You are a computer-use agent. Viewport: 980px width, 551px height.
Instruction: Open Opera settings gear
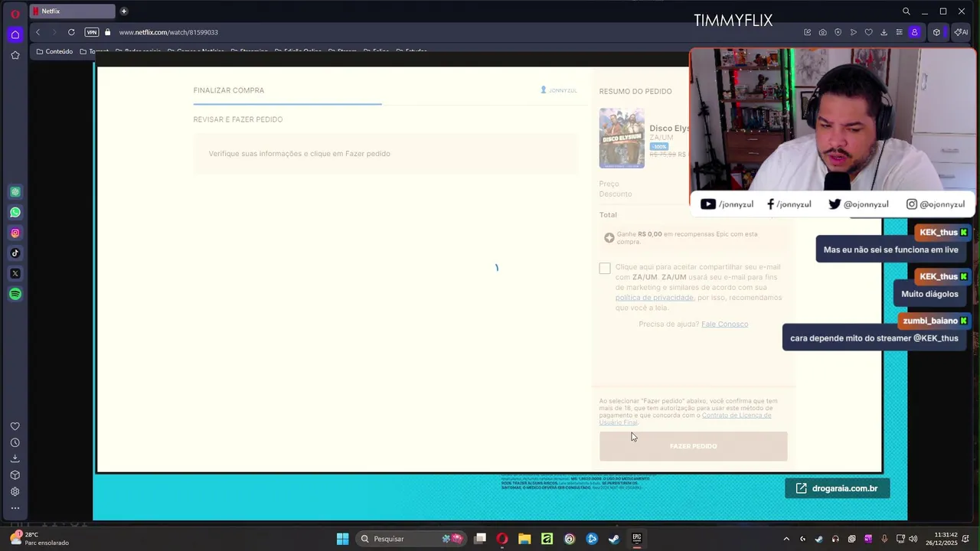click(x=15, y=492)
